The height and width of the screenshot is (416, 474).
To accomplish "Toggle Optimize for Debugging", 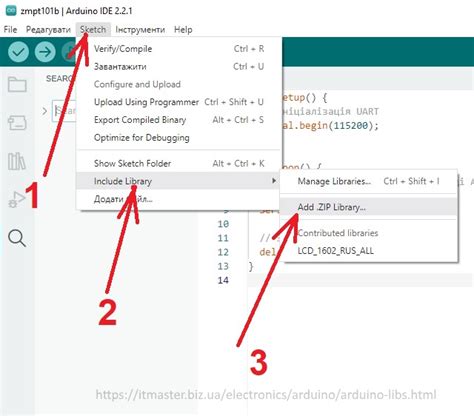I will (x=179, y=137).
